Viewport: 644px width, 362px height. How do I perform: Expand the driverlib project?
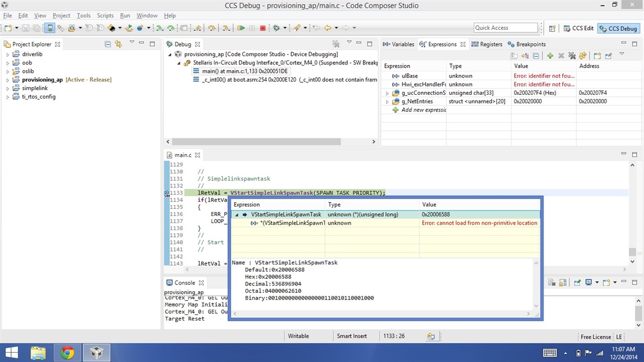[7, 54]
